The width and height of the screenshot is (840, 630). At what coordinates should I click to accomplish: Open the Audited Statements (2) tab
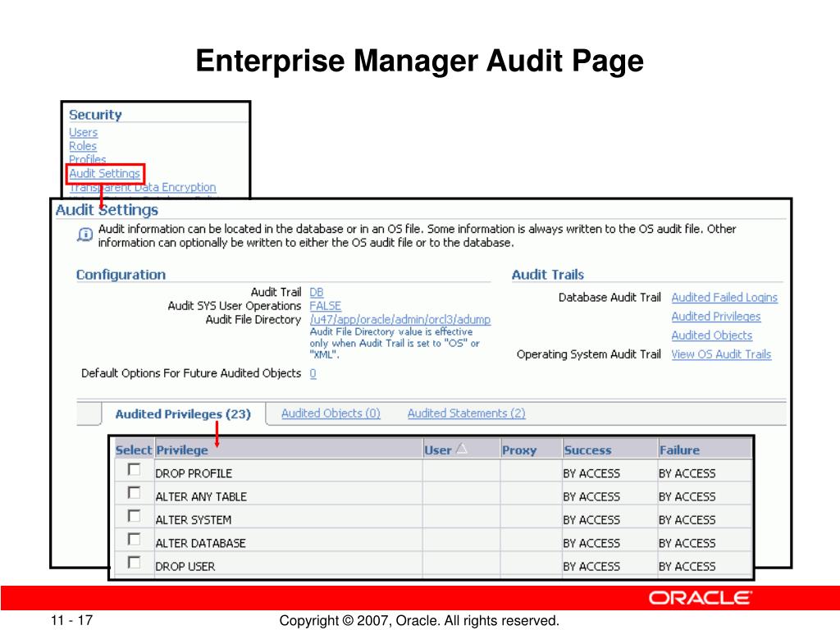466,413
